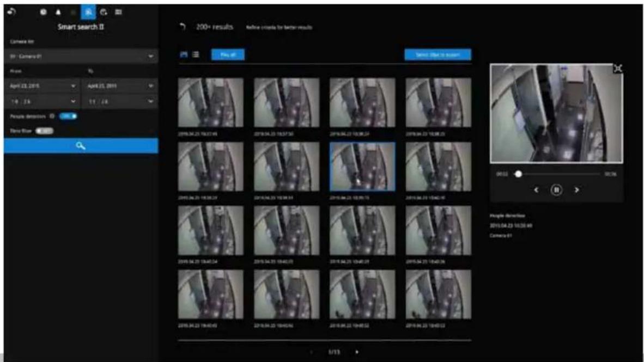The image size is (644, 362).
Task: Open the From time dropdown
Action: click(x=42, y=101)
